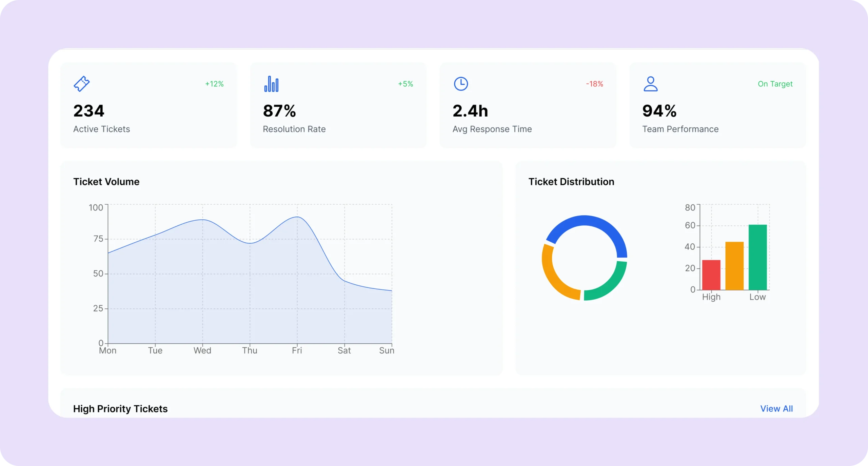
Task: Click the Wed label on the volume chart axis
Action: tap(202, 350)
